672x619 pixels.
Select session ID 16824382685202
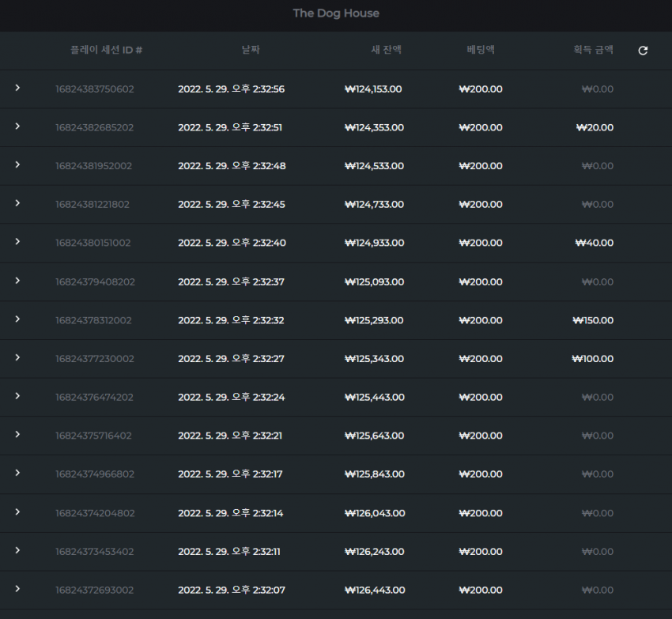95,128
